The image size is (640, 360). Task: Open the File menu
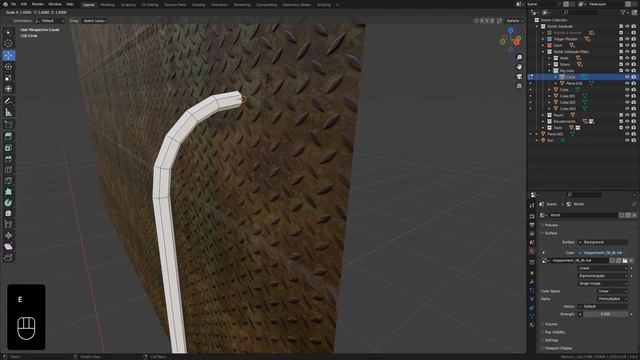(13, 4)
